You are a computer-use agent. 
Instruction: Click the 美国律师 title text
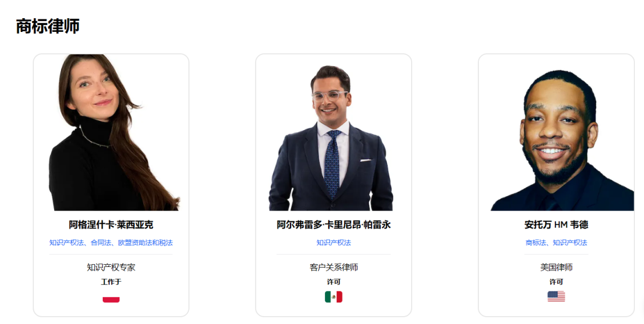pos(556,268)
